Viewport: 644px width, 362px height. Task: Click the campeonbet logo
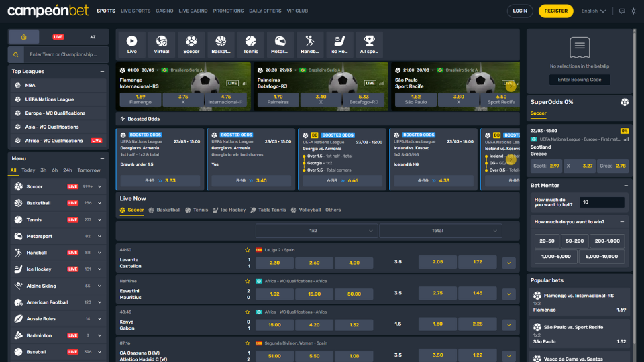48,11
